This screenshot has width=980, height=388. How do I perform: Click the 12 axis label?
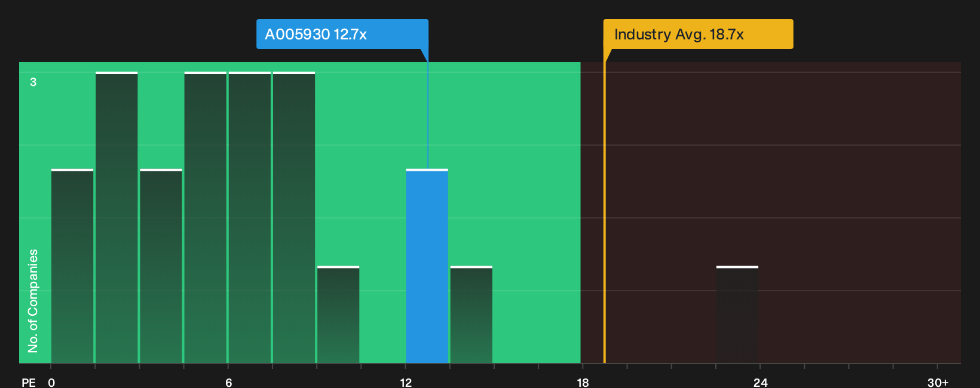pos(406,382)
